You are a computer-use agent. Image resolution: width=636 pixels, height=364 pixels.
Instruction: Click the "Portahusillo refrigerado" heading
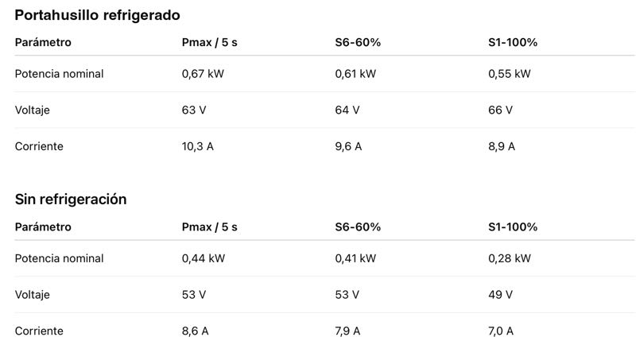coord(98,15)
